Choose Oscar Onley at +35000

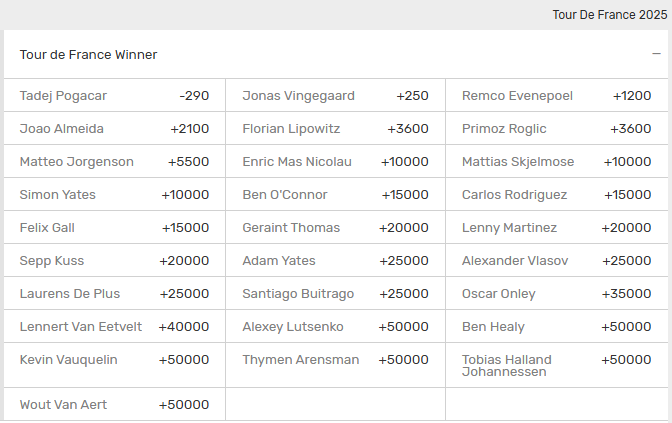(x=556, y=294)
